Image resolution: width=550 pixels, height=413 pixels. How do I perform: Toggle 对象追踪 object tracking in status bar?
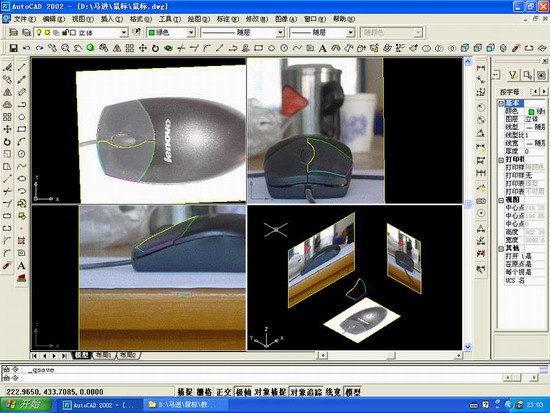pyautogui.click(x=306, y=392)
